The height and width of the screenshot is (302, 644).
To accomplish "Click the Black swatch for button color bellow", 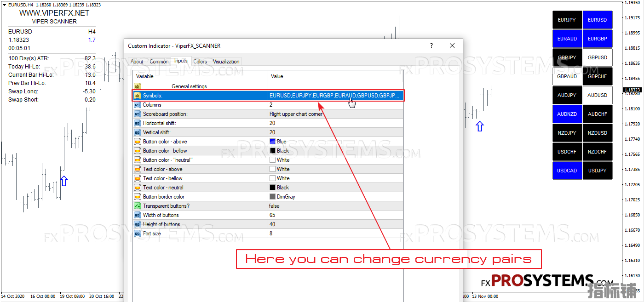I will 272,151.
